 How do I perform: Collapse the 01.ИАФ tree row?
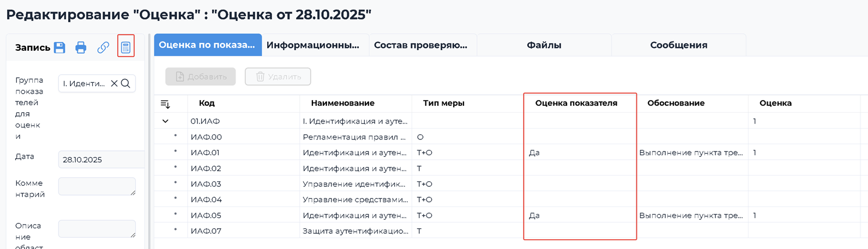point(165,121)
